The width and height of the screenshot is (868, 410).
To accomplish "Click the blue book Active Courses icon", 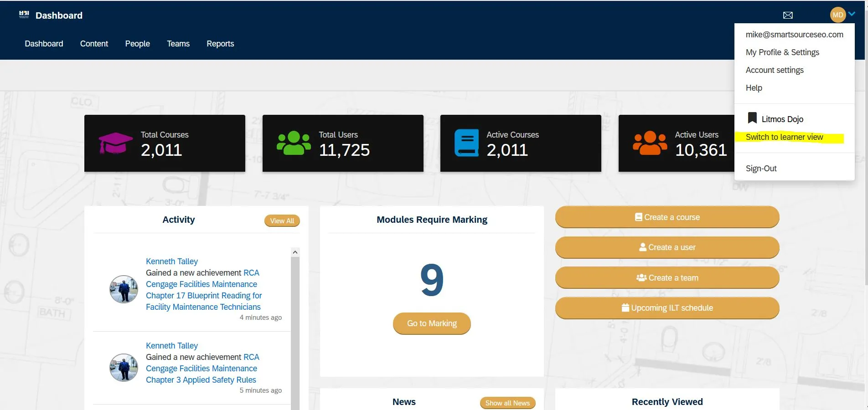I will pyautogui.click(x=466, y=143).
